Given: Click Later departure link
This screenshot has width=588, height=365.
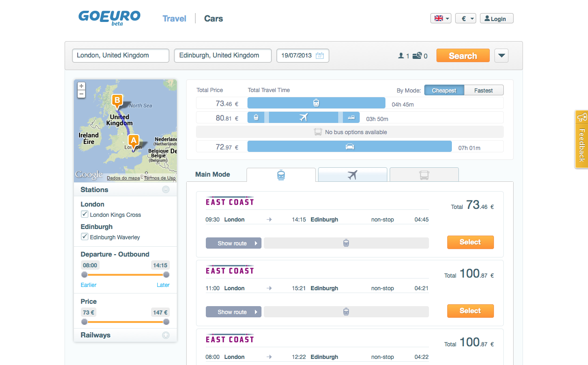Looking at the screenshot, I should tap(163, 285).
